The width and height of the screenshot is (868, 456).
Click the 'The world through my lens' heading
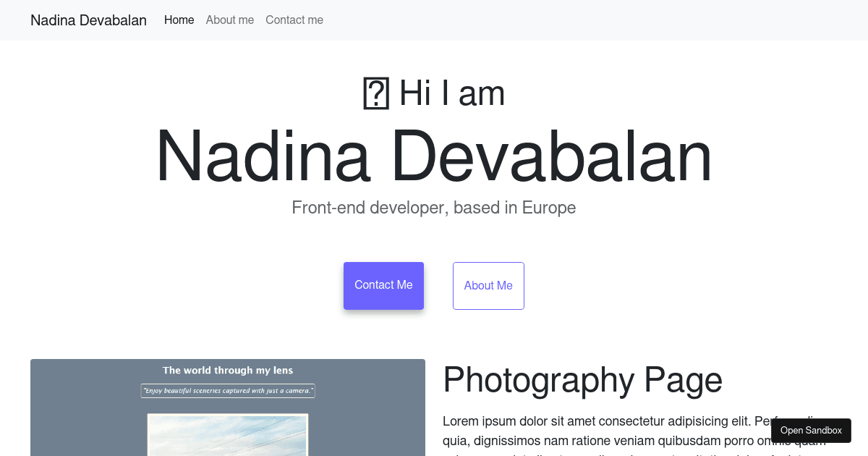click(x=227, y=370)
